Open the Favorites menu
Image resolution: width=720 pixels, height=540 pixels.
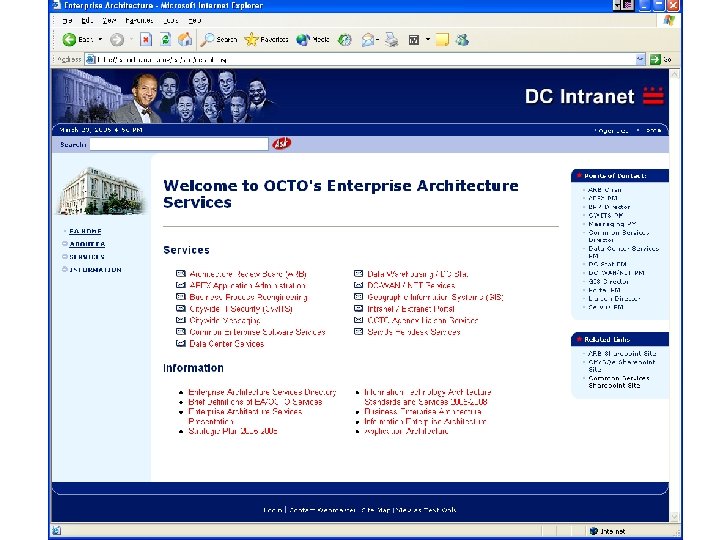click(139, 21)
